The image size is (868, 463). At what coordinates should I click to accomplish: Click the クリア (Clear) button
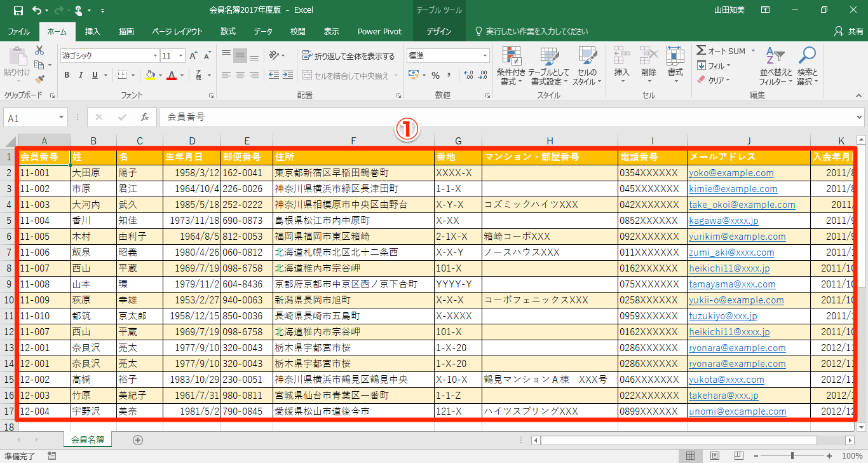tap(714, 80)
